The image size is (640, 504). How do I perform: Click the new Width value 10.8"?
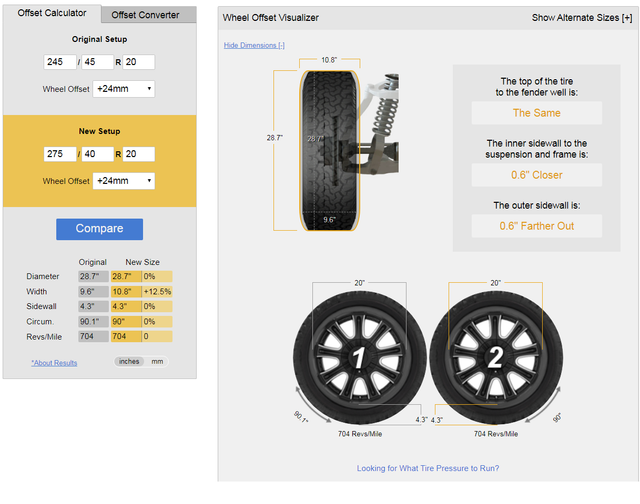point(126,291)
